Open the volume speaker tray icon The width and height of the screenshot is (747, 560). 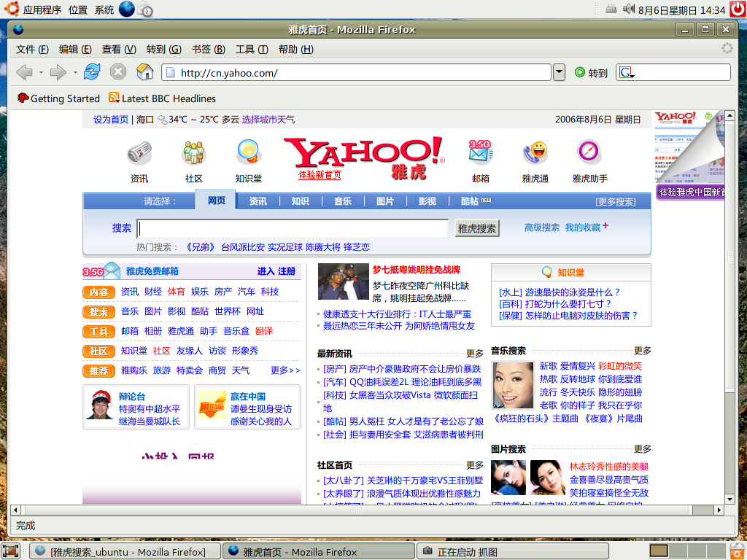(629, 9)
